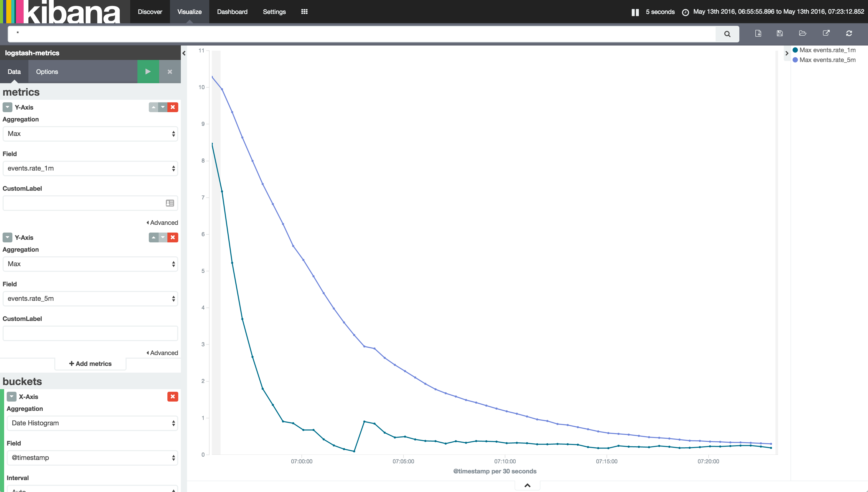Image resolution: width=868 pixels, height=492 pixels.
Task: Collapse the legend panel arrow
Action: tap(787, 53)
